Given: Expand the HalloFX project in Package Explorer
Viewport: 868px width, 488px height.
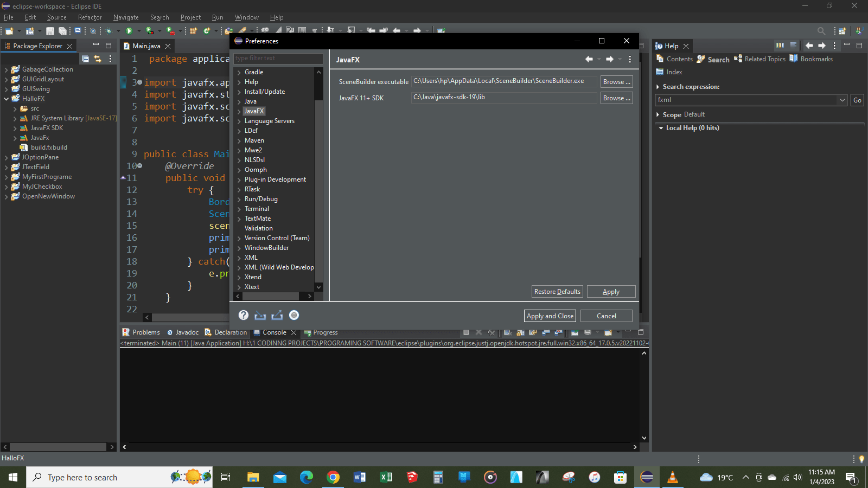Looking at the screenshot, I should [x=7, y=99].
